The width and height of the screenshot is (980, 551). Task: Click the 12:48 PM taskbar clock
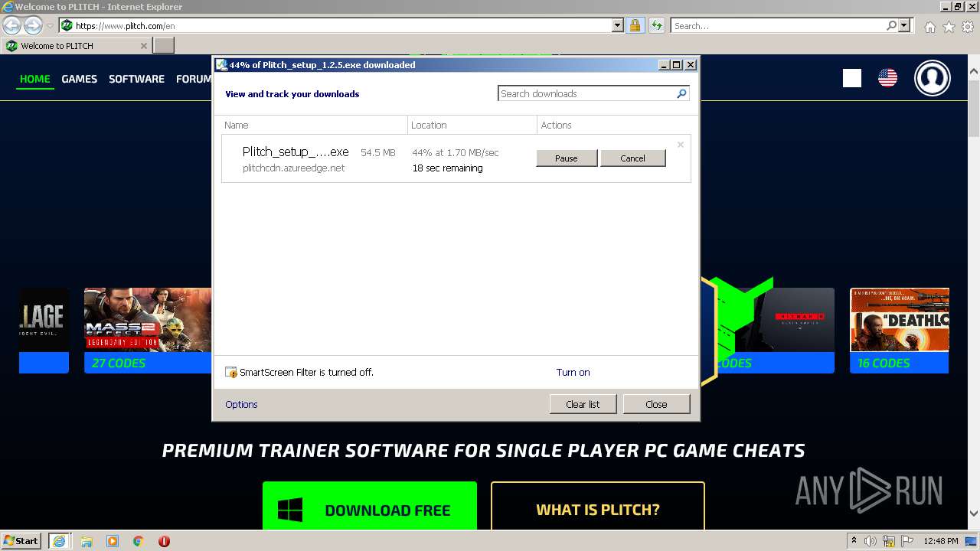tap(941, 541)
